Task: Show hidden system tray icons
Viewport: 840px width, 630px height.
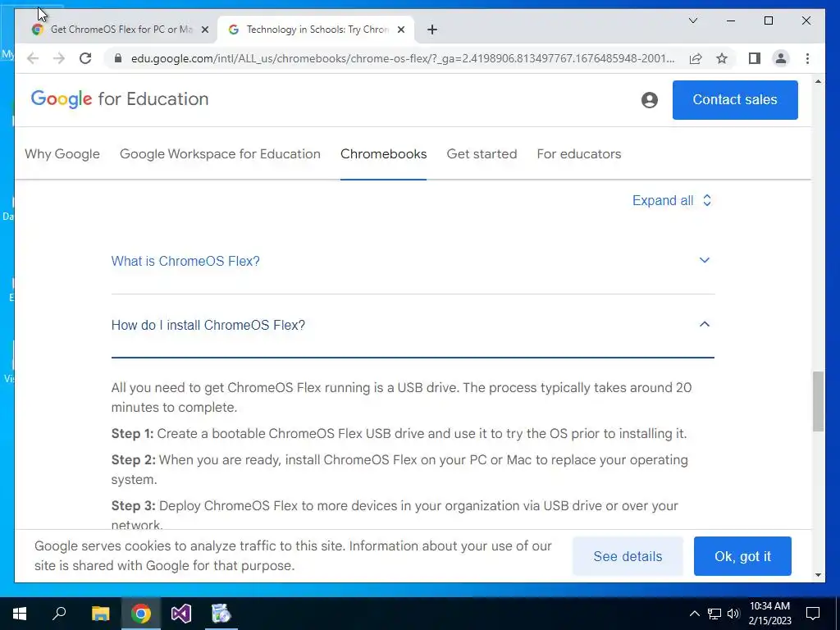Action: coord(694,614)
